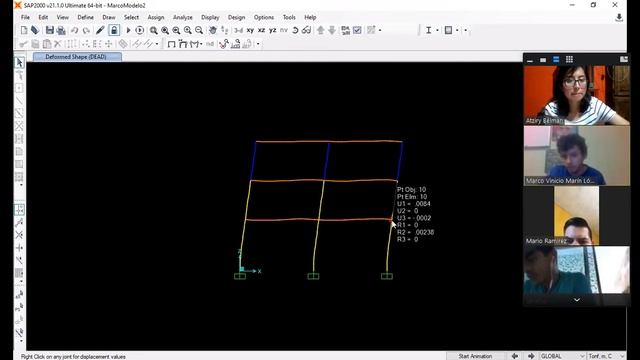Viewport: 640px width, 360px height.
Task: Select the Pointer tool in side toolbar
Action: click(19, 62)
